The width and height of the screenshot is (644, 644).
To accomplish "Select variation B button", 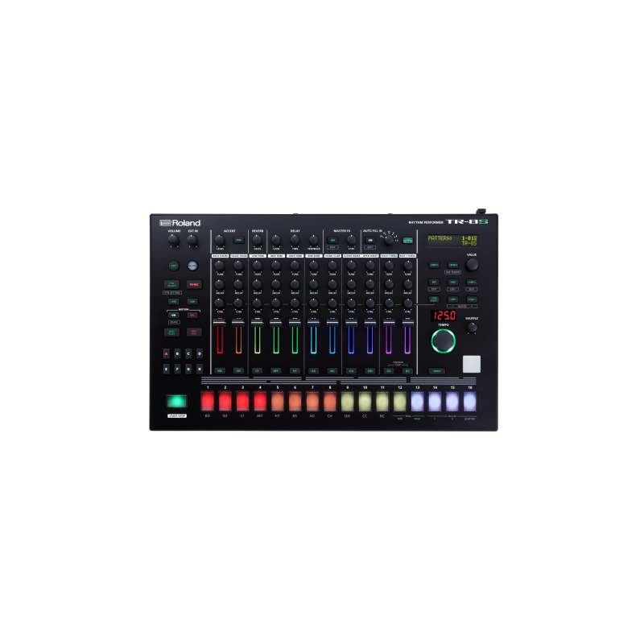I will [x=177, y=353].
